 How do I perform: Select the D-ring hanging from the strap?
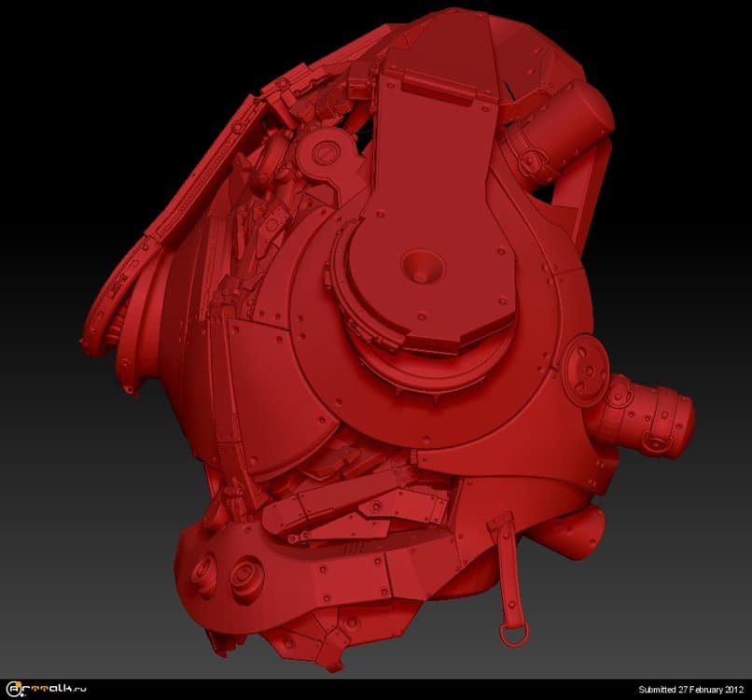tap(514, 635)
